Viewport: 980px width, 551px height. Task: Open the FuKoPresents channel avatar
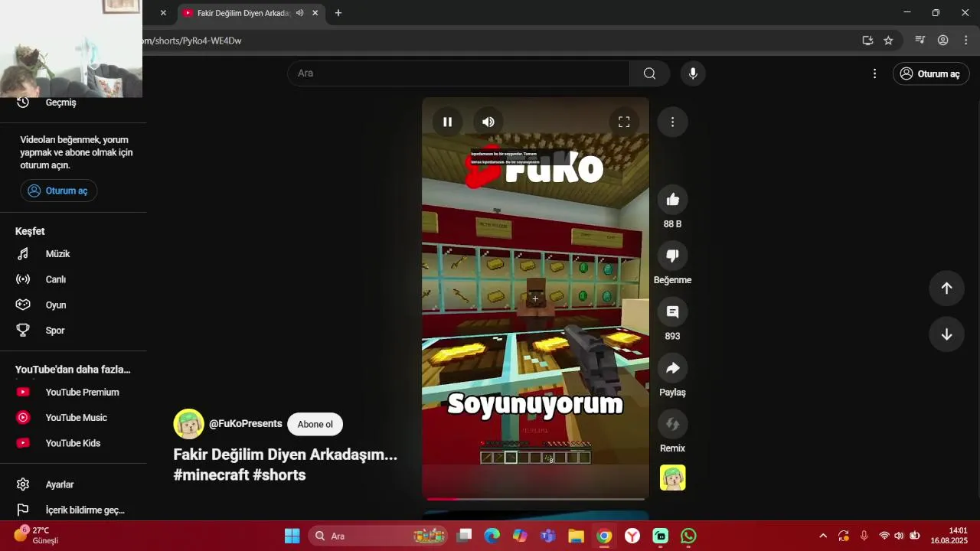pos(188,424)
